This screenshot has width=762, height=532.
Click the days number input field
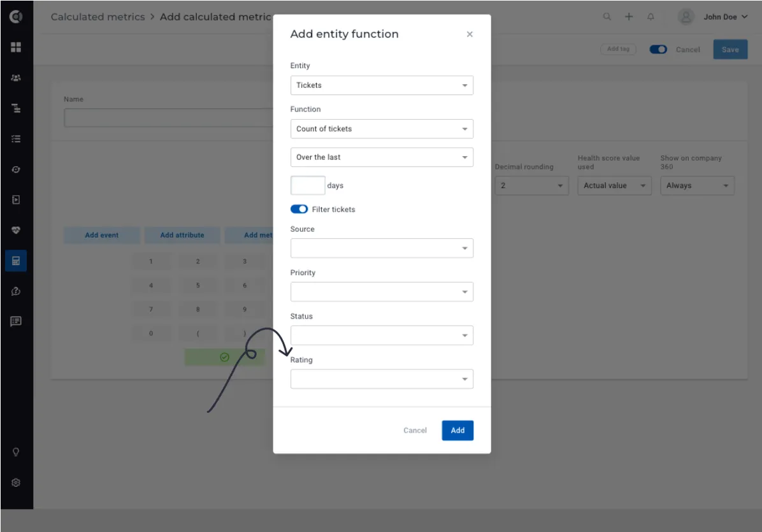click(x=308, y=185)
